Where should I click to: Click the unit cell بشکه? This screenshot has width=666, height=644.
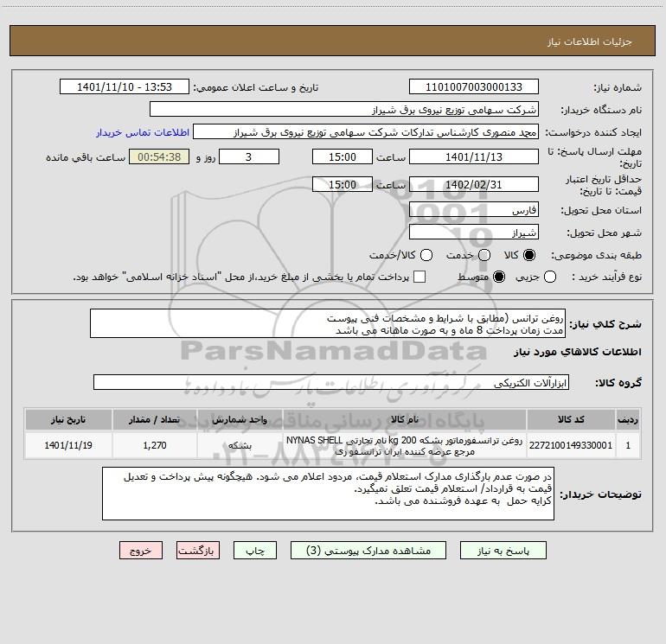(240, 445)
